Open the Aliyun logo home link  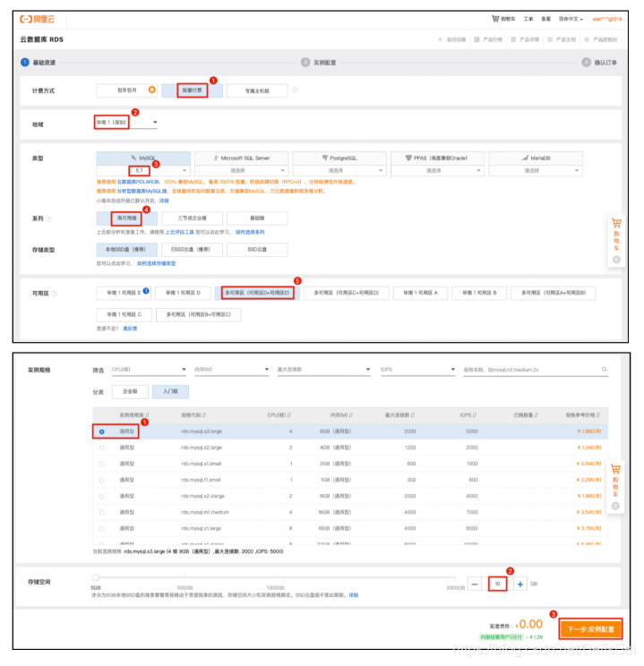tap(38, 19)
